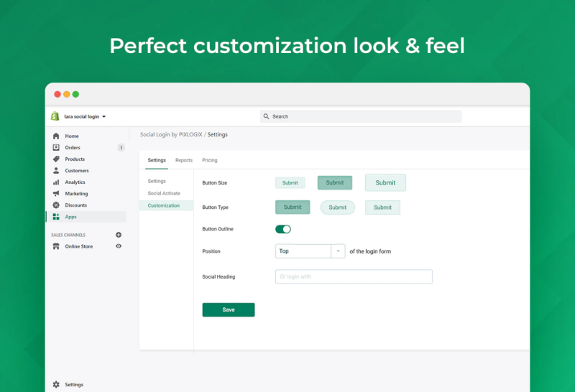Viewport: 575px width, 392px height.
Task: Open Discounts in sidebar
Action: click(76, 205)
